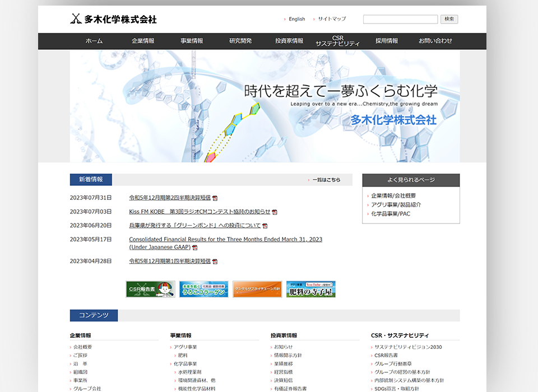Viewport: 538px width, 392px height.
Task: Open PDF icon beside 令和5年12月期第2四半期決算短信
Action: coord(216,198)
